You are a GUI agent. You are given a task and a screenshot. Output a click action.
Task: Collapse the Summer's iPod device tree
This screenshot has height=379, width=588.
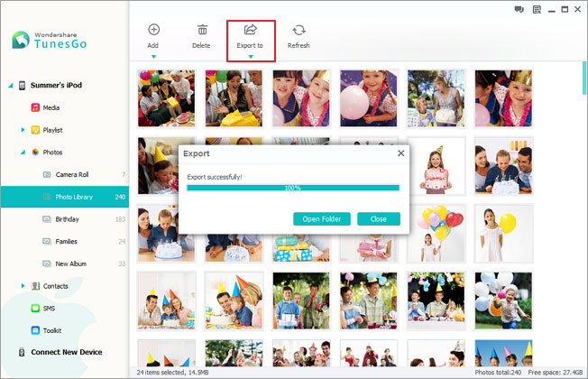click(x=11, y=86)
